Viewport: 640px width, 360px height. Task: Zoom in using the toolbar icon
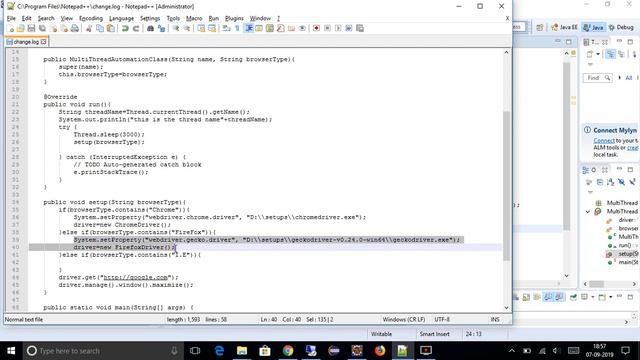click(x=176, y=29)
